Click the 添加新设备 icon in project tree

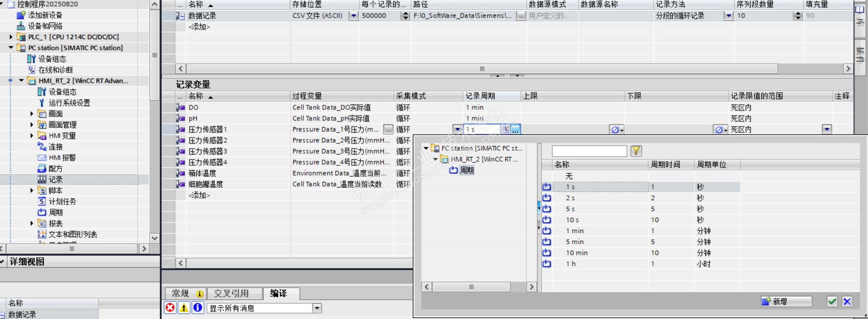tap(21, 15)
